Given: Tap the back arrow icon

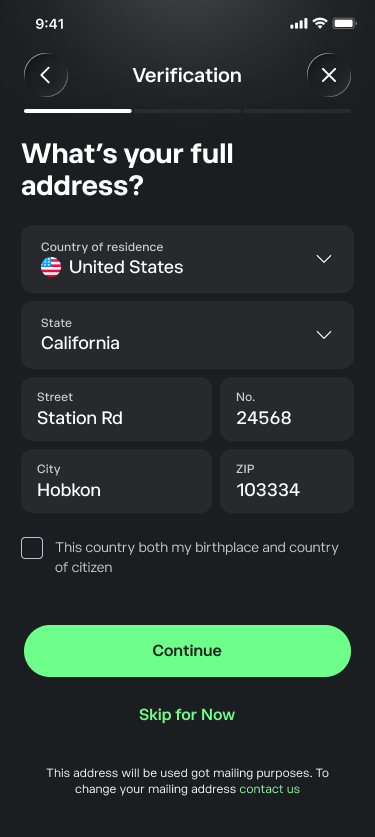Looking at the screenshot, I should tap(46, 75).
